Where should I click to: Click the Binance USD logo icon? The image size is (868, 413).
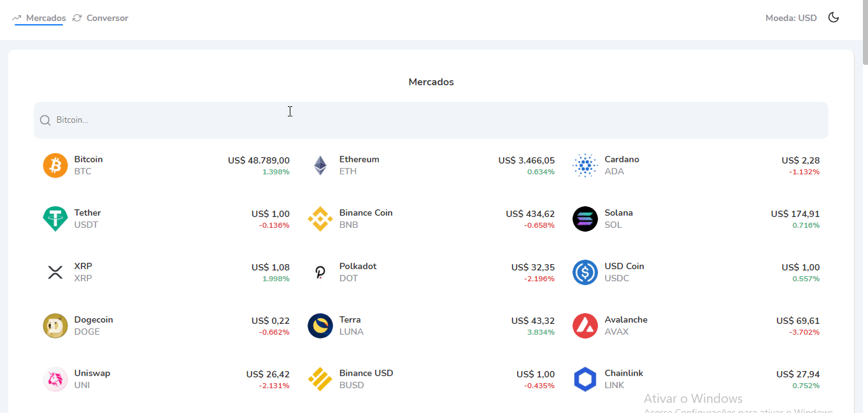[x=320, y=379]
